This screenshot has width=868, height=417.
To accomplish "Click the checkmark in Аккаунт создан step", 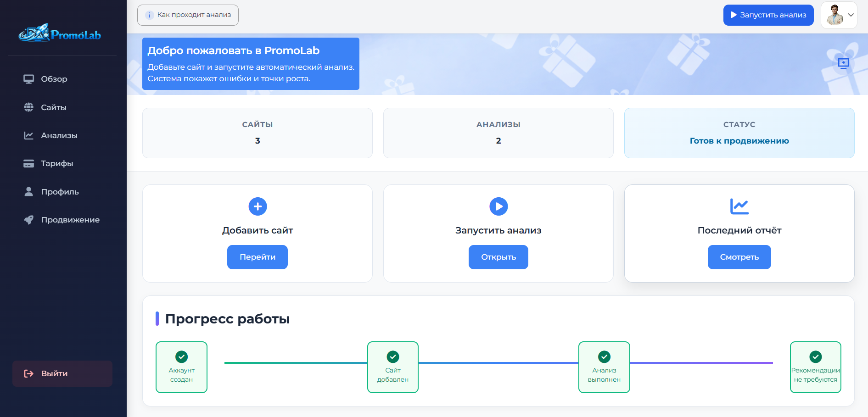I will tap(181, 356).
